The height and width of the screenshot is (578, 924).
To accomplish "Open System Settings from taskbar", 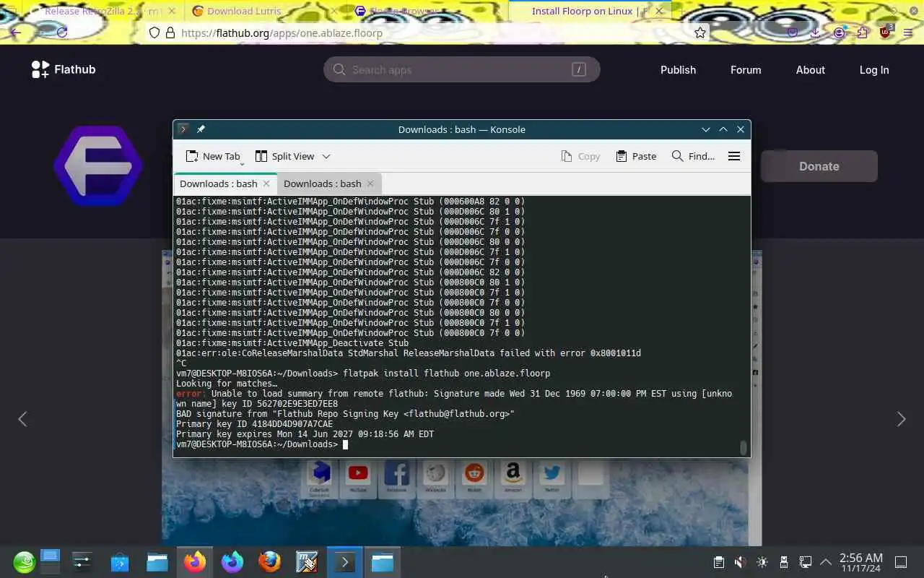I will [x=82, y=561].
